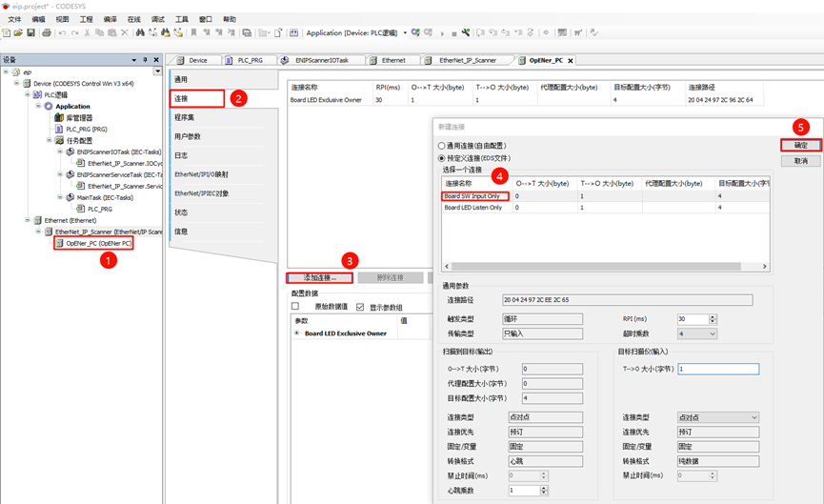This screenshot has height=504, width=824.
Task: Toggle the 原始数据值 checkbox
Action: pos(295,307)
